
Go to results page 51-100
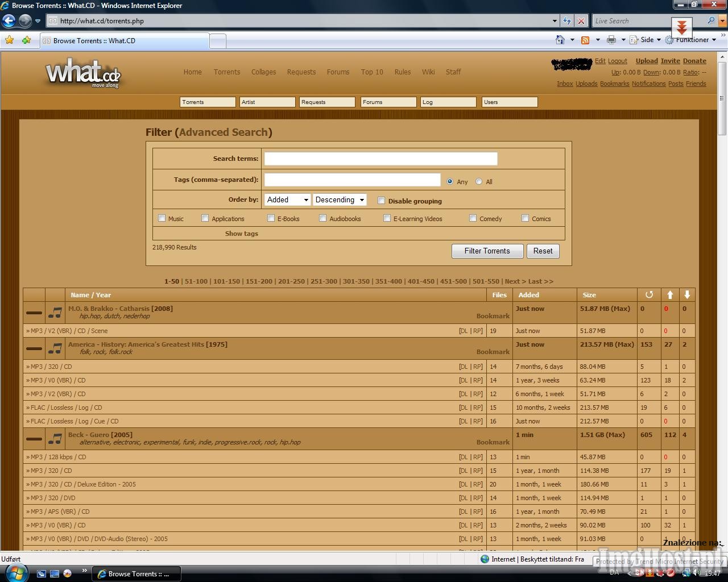tap(196, 281)
